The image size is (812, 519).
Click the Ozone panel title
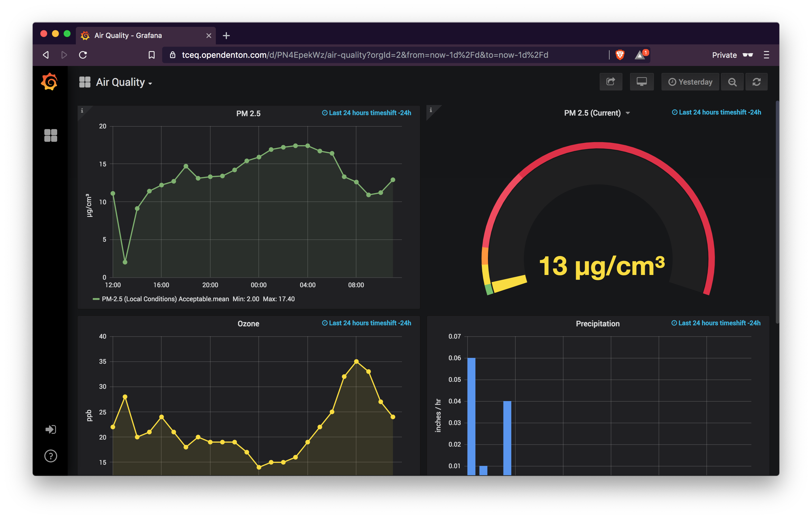pos(248,324)
